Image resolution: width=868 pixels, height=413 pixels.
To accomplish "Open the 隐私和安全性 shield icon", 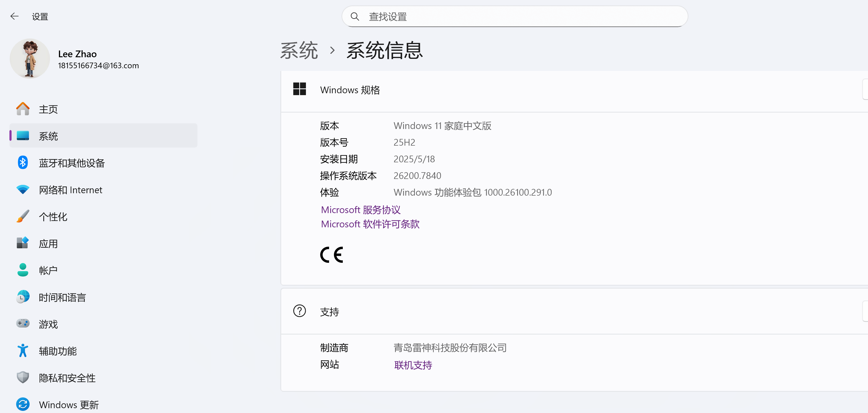I will [x=23, y=377].
